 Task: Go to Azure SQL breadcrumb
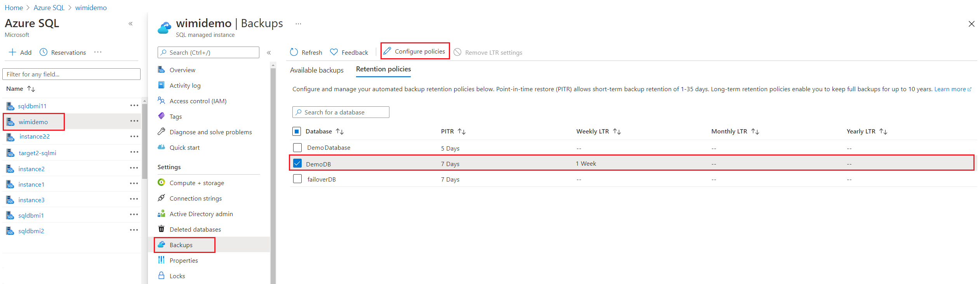coord(49,7)
